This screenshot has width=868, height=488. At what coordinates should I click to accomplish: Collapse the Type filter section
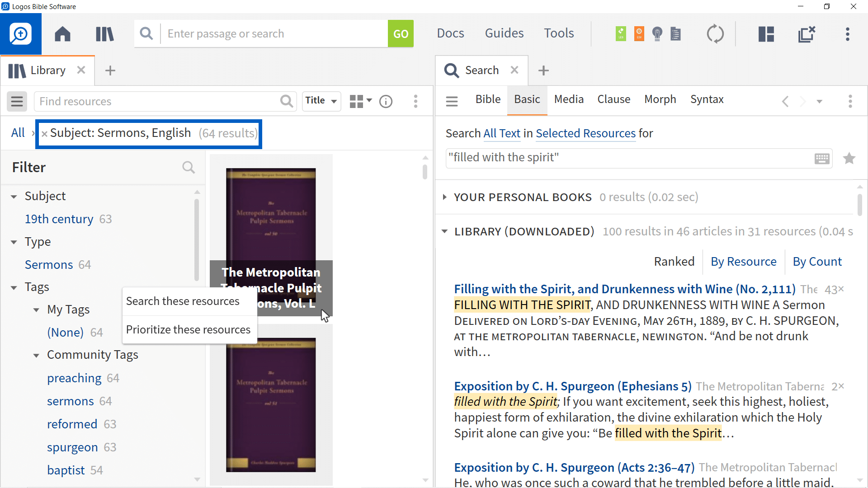pos(14,242)
